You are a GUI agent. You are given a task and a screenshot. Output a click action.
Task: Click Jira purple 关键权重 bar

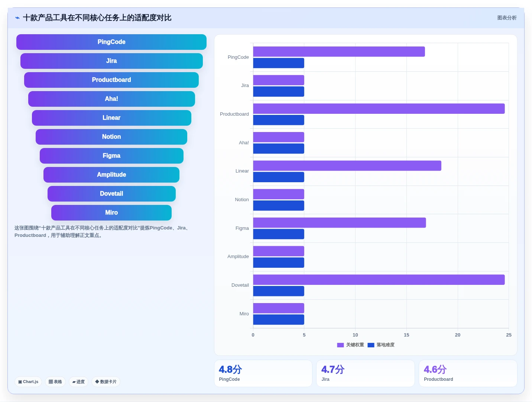coord(279,80)
